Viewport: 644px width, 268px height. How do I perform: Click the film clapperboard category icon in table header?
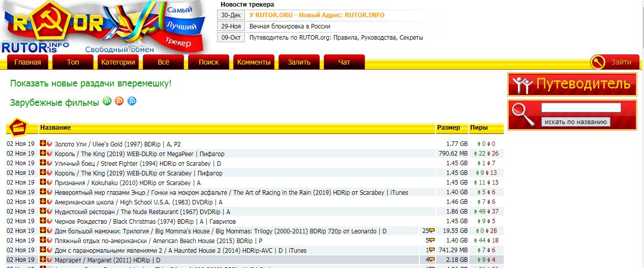click(18, 127)
